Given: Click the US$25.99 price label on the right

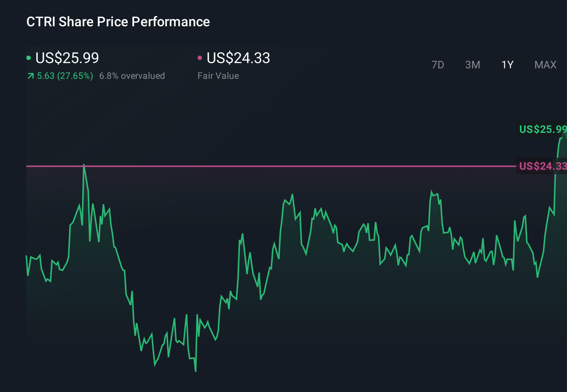Looking at the screenshot, I should click(542, 130).
